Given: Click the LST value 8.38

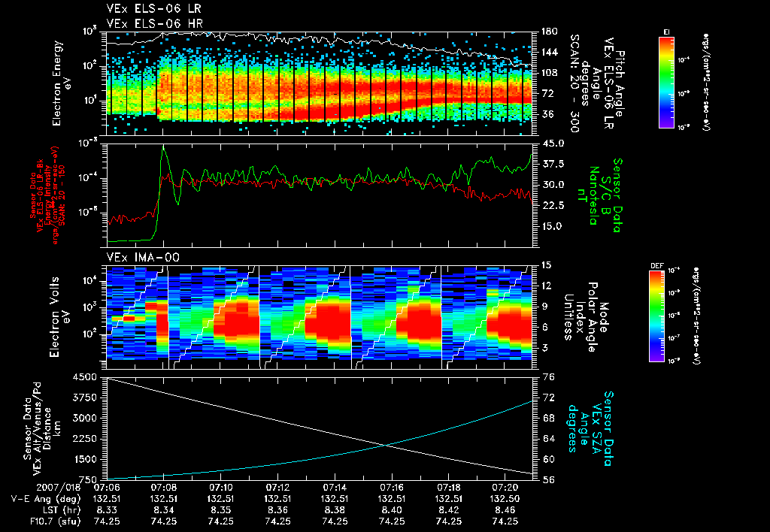Looking at the screenshot, I should [x=335, y=510].
